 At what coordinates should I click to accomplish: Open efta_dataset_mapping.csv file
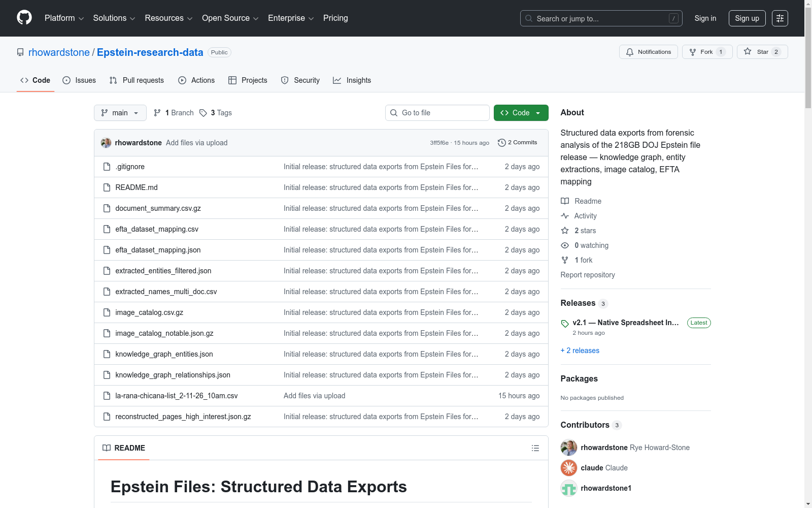pyautogui.click(x=157, y=229)
